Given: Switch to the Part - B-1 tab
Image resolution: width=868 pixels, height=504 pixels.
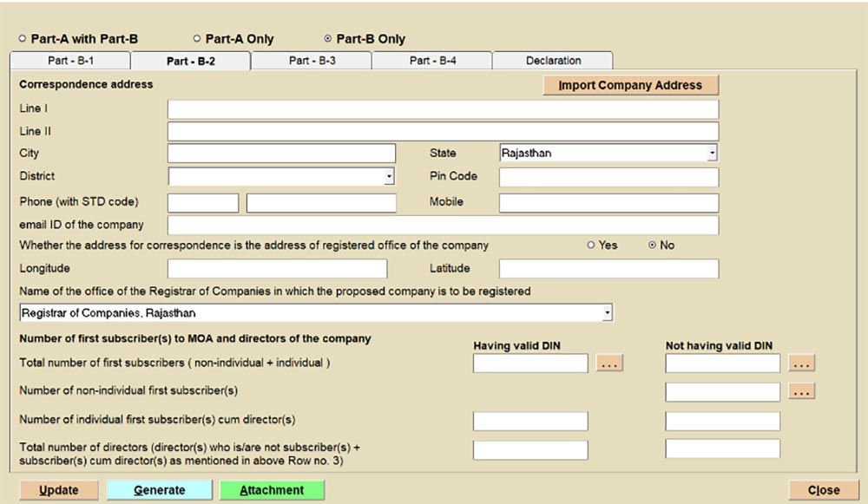Looking at the screenshot, I should tap(69, 61).
